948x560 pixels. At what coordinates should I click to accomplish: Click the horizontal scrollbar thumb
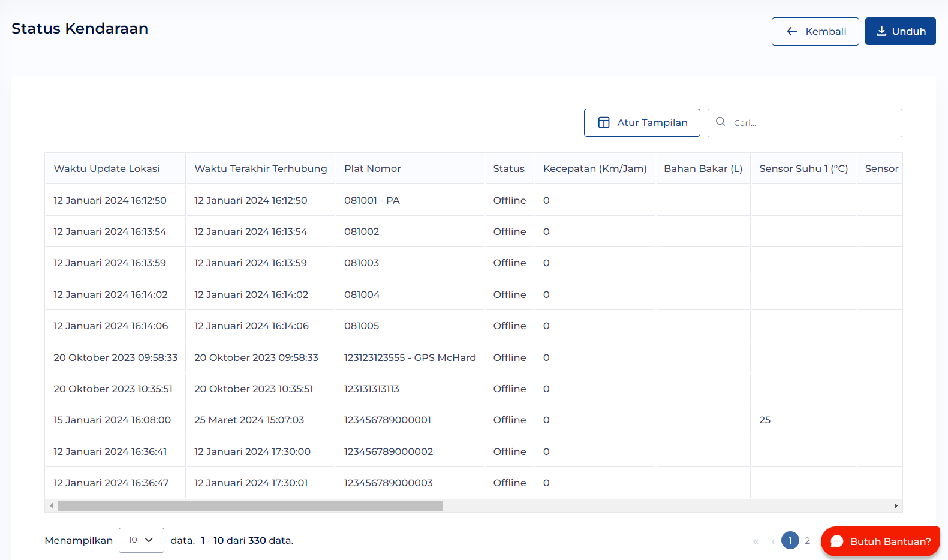[250, 506]
